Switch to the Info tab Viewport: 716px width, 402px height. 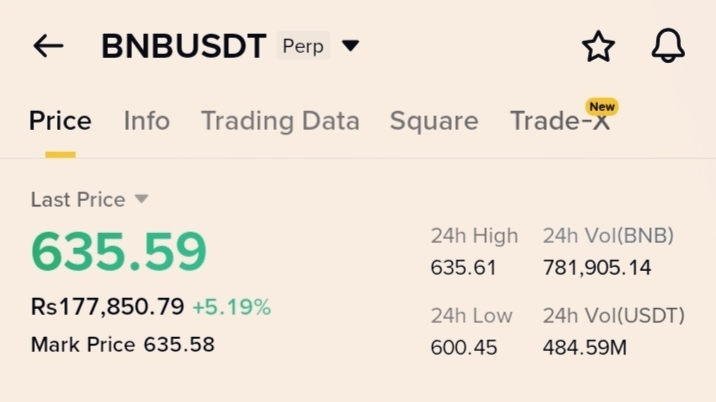[x=147, y=121]
